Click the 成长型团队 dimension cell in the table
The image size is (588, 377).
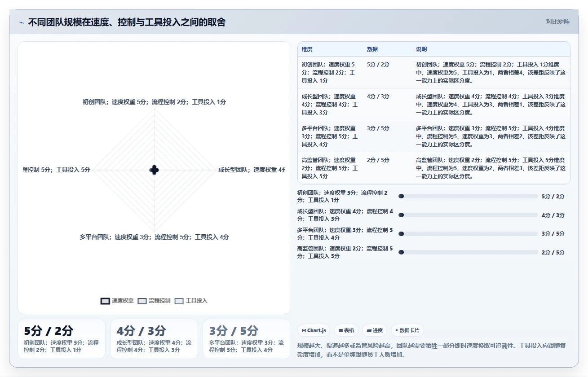pos(330,104)
